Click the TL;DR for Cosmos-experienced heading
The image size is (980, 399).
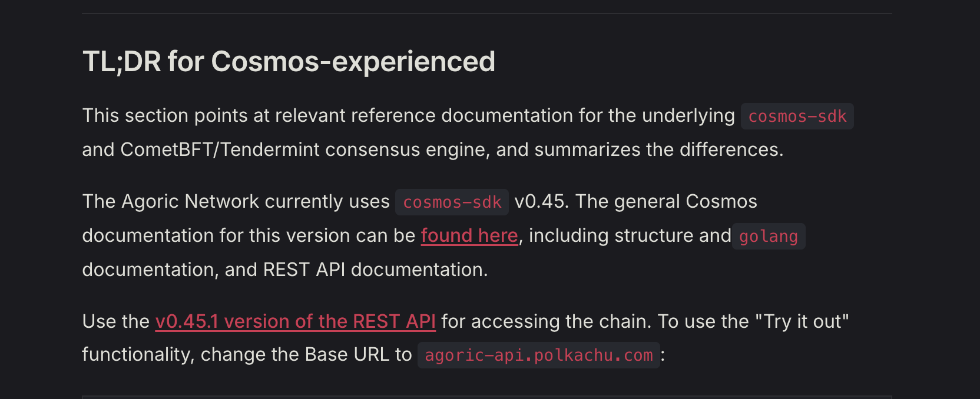point(289,62)
